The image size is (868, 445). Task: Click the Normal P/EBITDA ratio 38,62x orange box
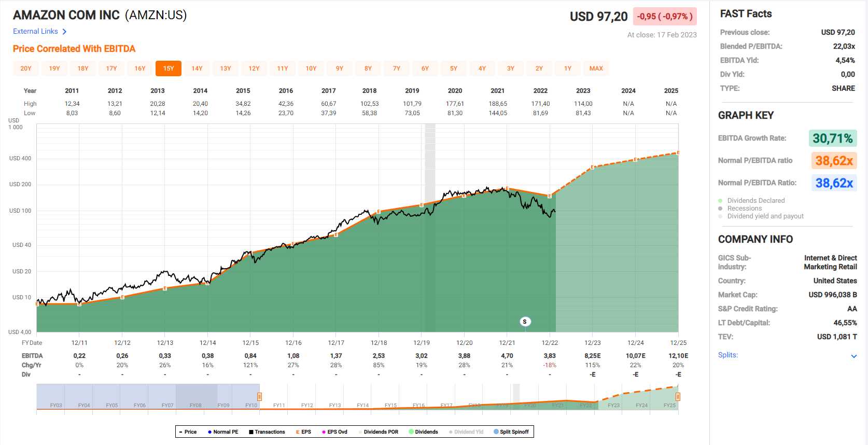(834, 161)
